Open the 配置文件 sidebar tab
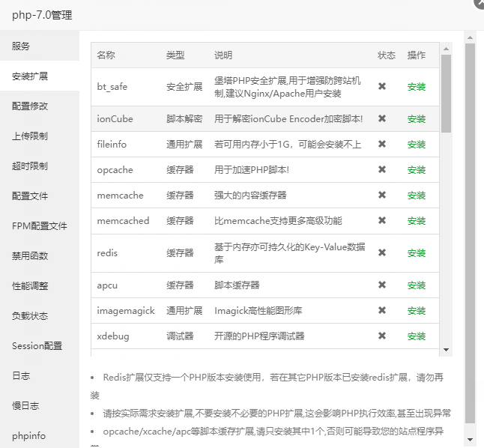 pyautogui.click(x=40, y=196)
